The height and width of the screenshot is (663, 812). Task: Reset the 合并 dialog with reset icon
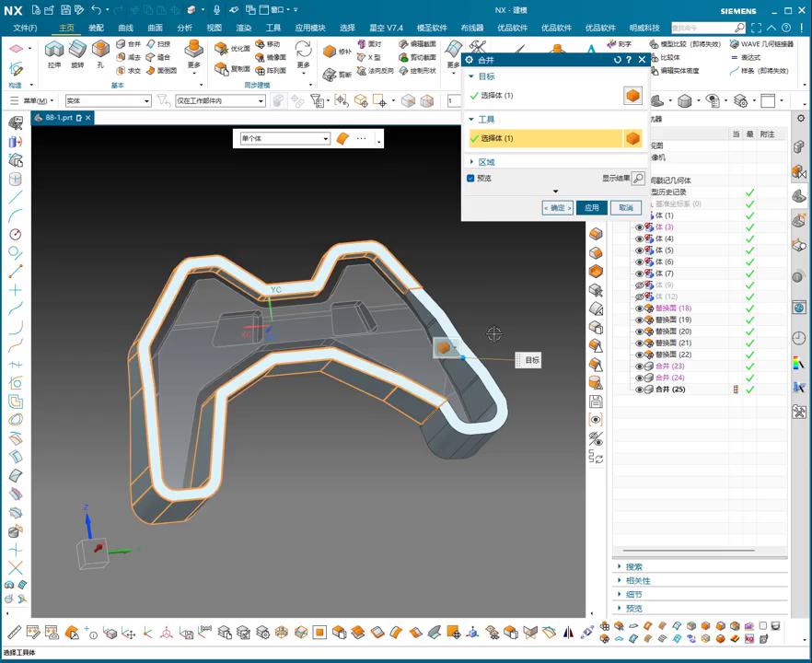coord(618,59)
